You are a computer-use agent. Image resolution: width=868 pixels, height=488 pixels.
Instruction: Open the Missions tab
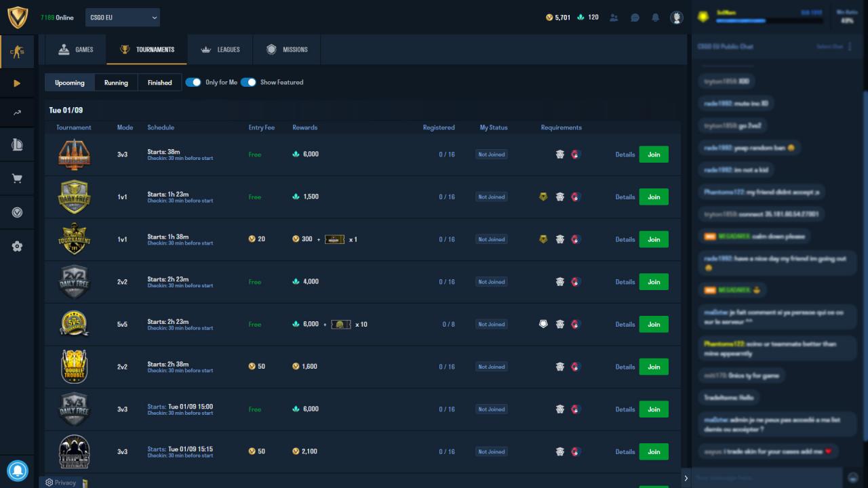(288, 49)
